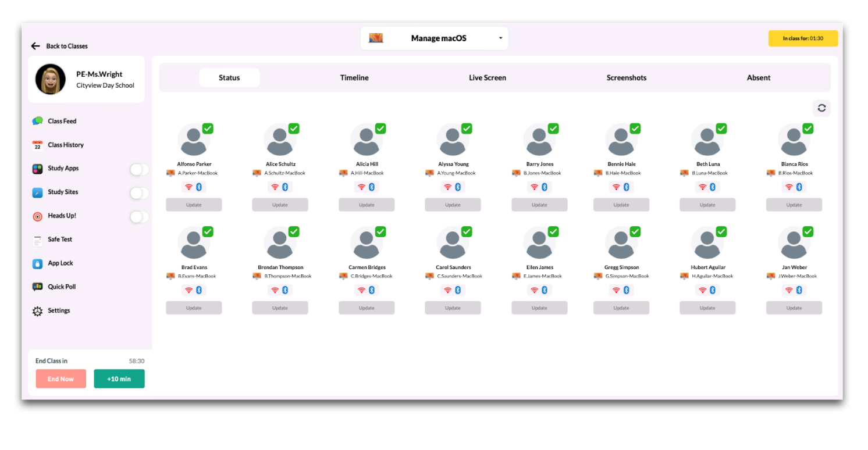Turn on the Heads Up! switch
The height and width of the screenshot is (450, 868).
138,217
